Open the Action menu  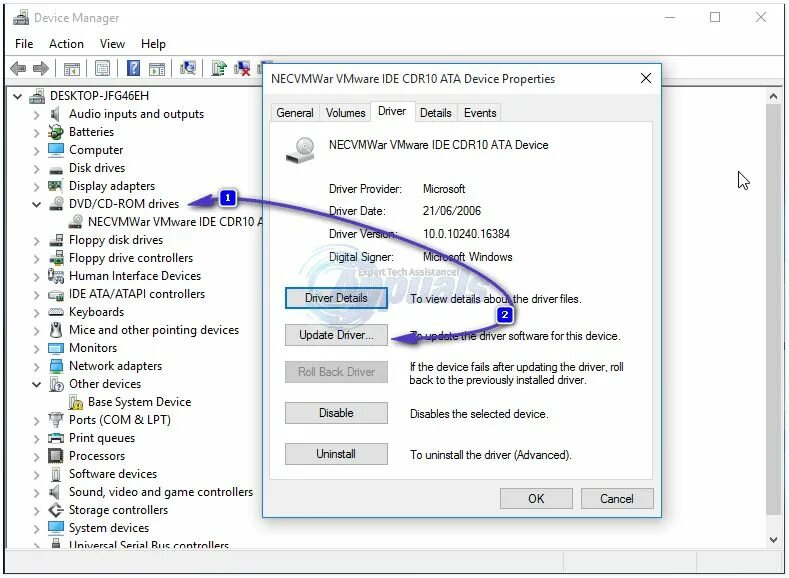[x=66, y=44]
